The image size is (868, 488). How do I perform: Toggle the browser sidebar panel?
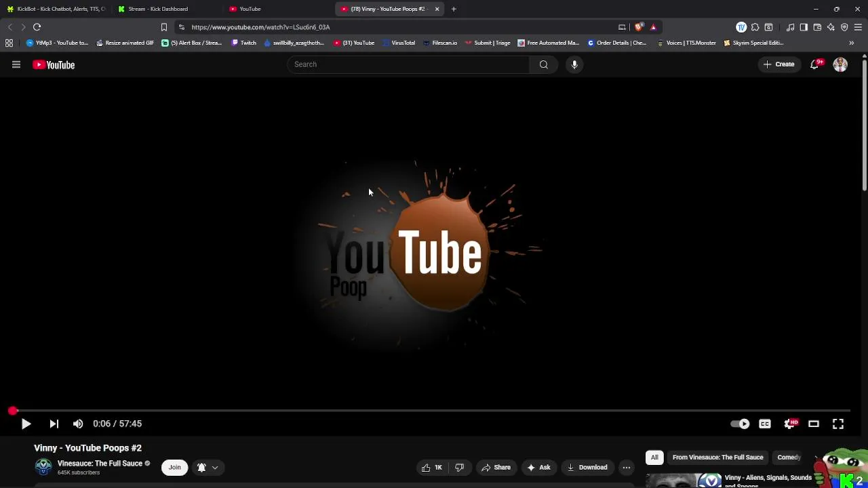804,27
